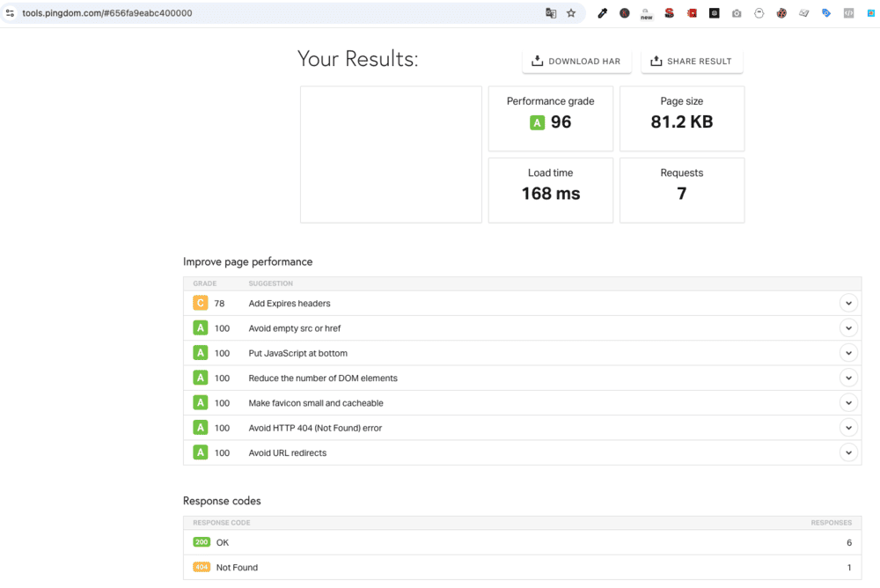The height and width of the screenshot is (588, 880).
Task: Expand the Avoid URL redirects suggestion
Action: pos(848,453)
